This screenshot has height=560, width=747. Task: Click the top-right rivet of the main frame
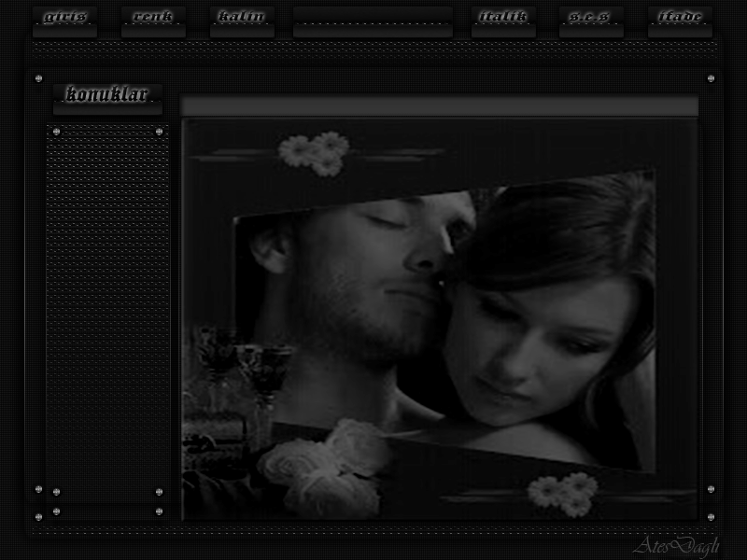coord(711,79)
